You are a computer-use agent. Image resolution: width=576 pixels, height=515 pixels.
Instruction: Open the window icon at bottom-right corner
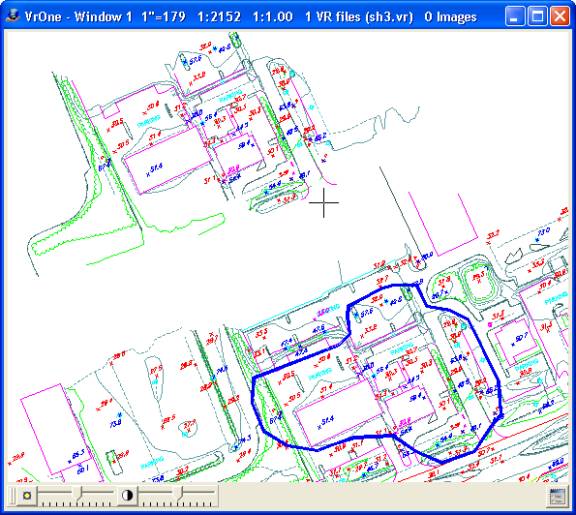click(558, 496)
